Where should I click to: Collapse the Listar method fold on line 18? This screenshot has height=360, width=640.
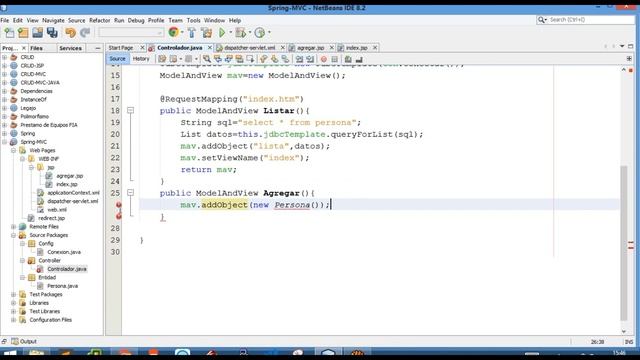coord(131,110)
